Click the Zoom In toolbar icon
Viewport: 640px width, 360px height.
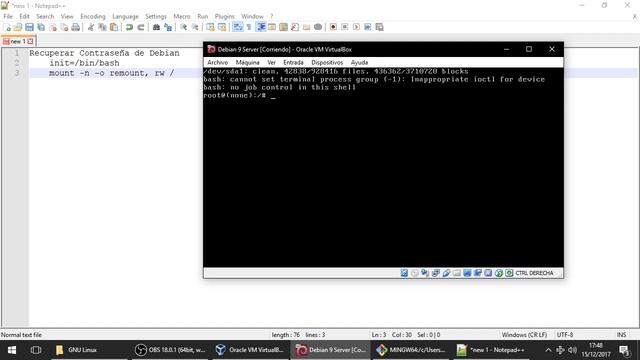(x=183, y=27)
